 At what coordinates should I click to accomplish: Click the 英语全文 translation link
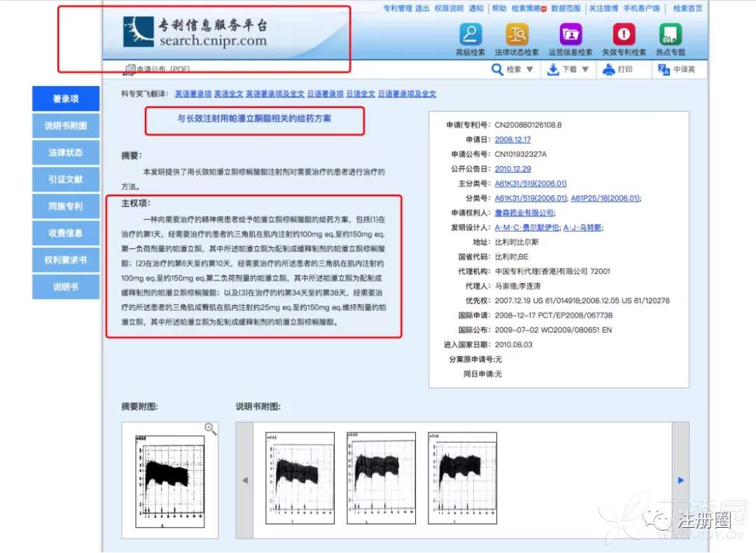point(228,94)
